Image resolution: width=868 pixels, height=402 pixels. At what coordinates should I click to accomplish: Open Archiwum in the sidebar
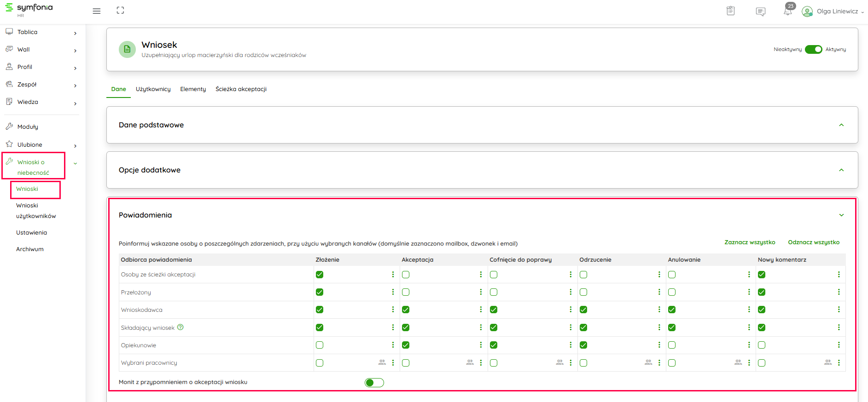[30, 249]
